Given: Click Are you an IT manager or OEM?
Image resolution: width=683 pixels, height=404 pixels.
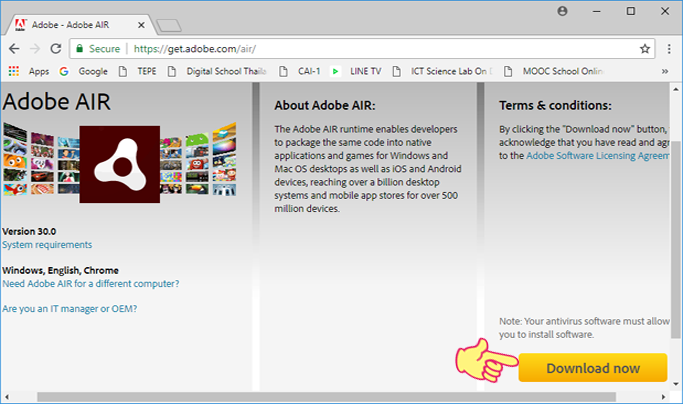Looking at the screenshot, I should (x=70, y=309).
